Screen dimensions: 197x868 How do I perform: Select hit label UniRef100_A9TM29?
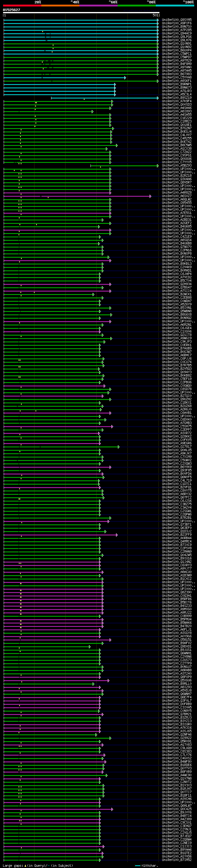tap(177, 60)
